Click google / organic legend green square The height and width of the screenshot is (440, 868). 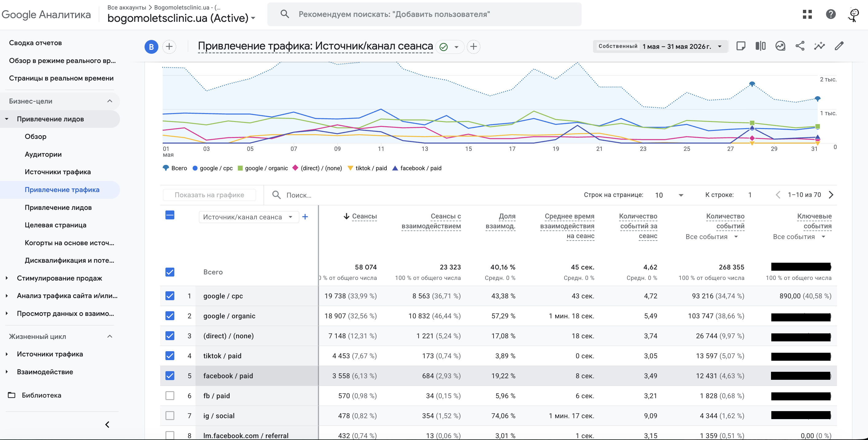240,168
